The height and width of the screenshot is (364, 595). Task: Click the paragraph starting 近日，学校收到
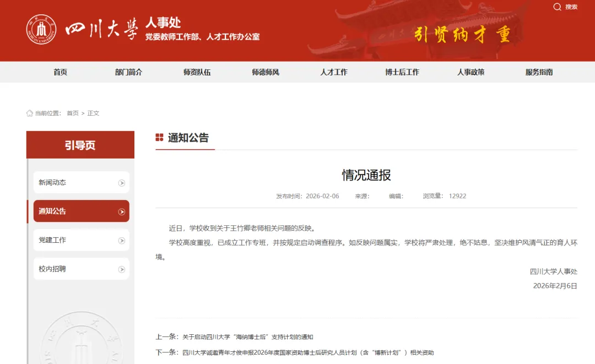242,229
